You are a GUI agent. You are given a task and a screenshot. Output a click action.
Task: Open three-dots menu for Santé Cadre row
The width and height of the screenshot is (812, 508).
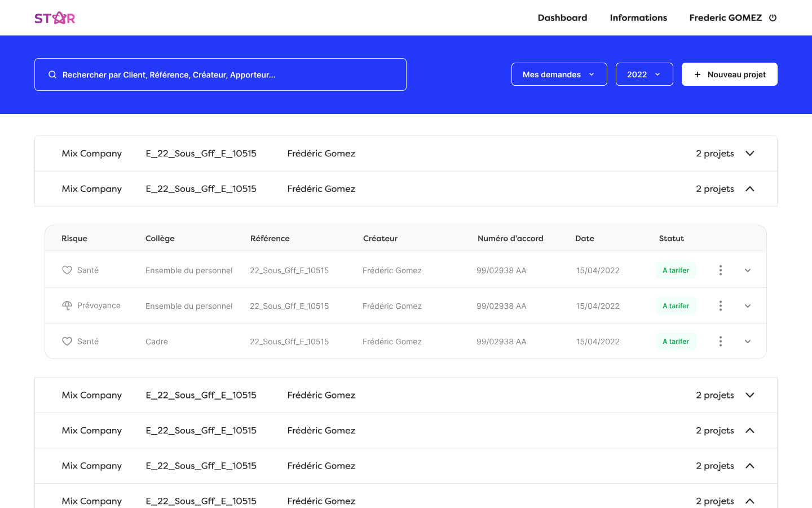(x=721, y=341)
